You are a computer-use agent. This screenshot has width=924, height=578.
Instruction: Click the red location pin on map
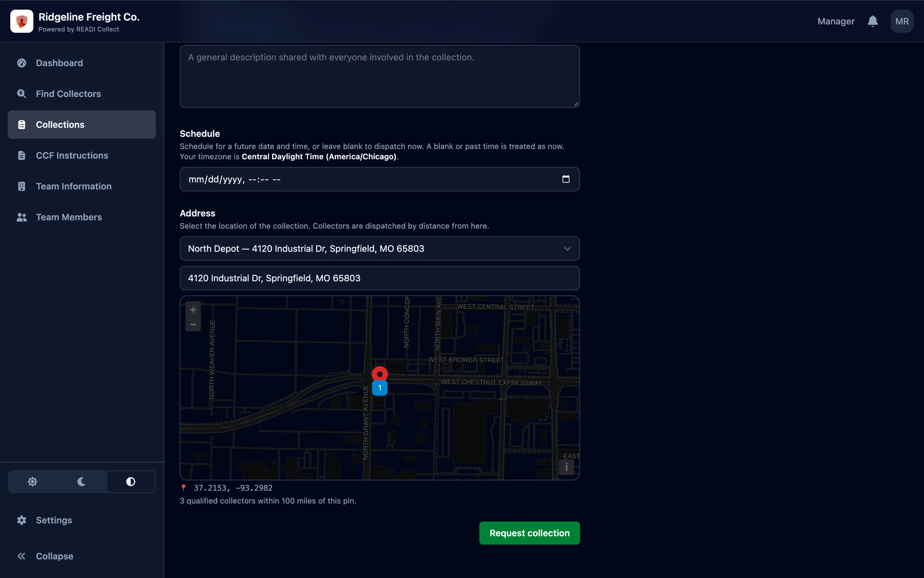pyautogui.click(x=380, y=374)
